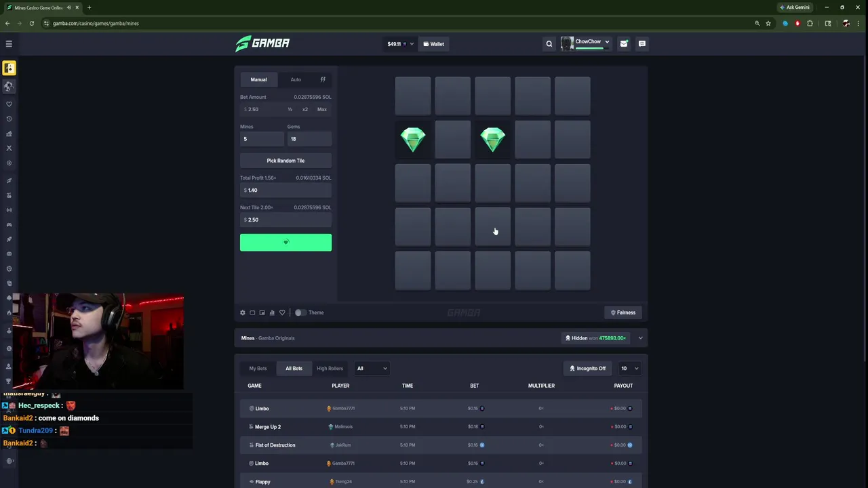This screenshot has width=868, height=488.
Task: Open player JakRum profile
Action: pyautogui.click(x=340, y=445)
